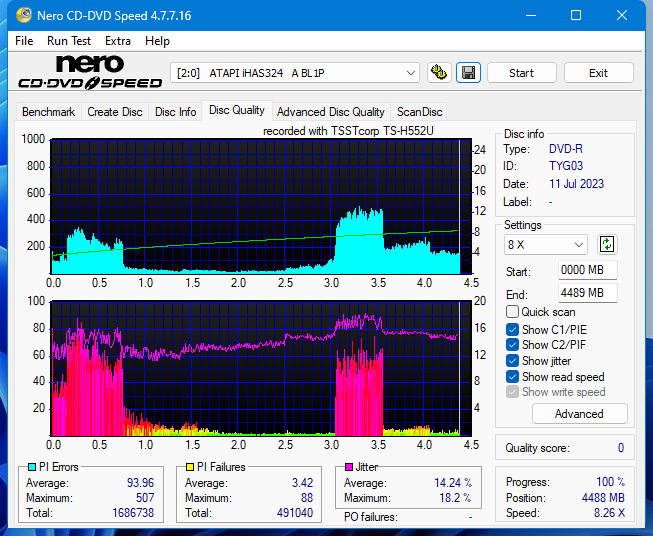
Task: Click the End MB input field
Action: 587,293
